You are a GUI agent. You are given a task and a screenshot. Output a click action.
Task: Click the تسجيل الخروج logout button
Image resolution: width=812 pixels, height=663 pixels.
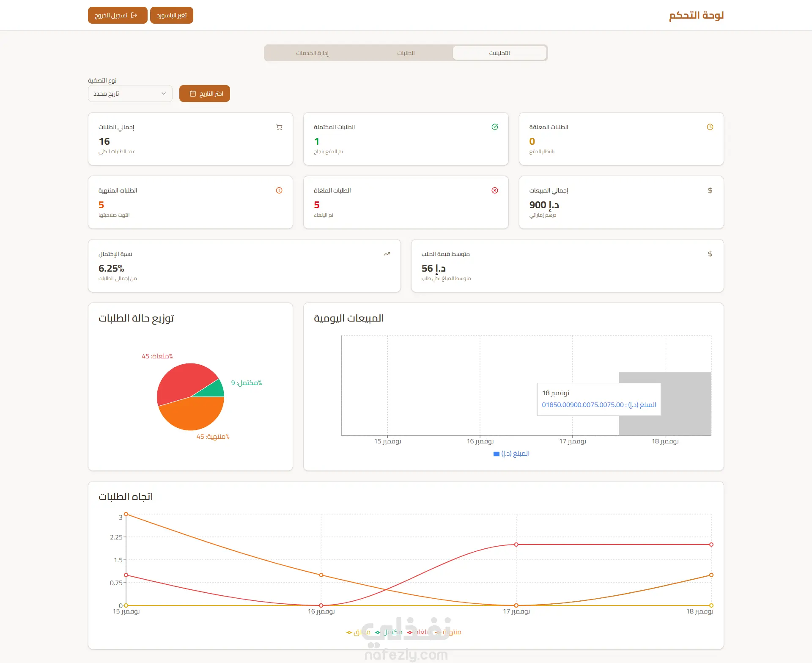(118, 15)
